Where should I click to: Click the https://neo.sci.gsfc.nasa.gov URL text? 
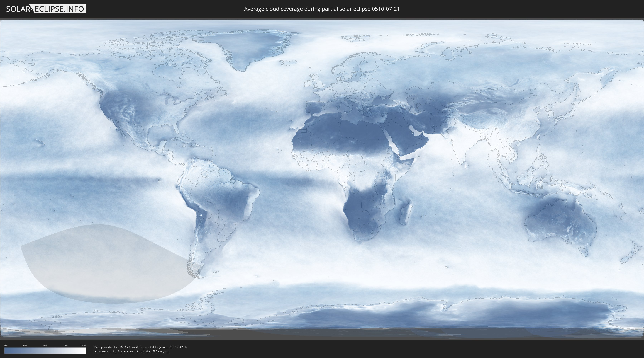114,352
